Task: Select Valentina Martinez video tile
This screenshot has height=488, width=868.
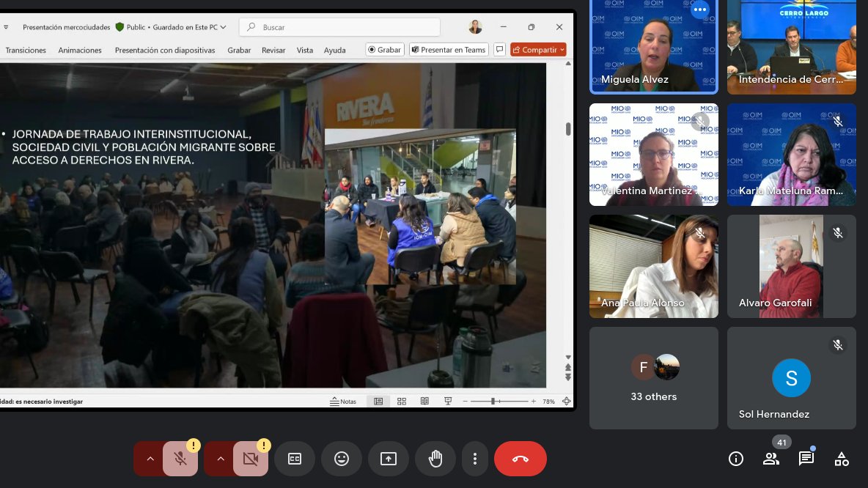Action: tap(654, 155)
